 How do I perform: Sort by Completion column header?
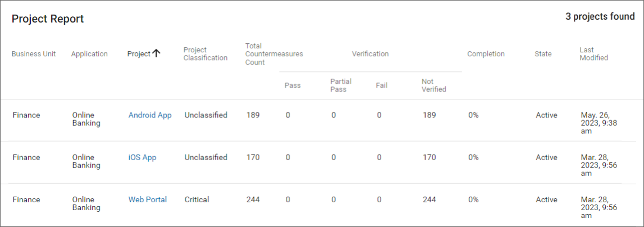pos(486,54)
